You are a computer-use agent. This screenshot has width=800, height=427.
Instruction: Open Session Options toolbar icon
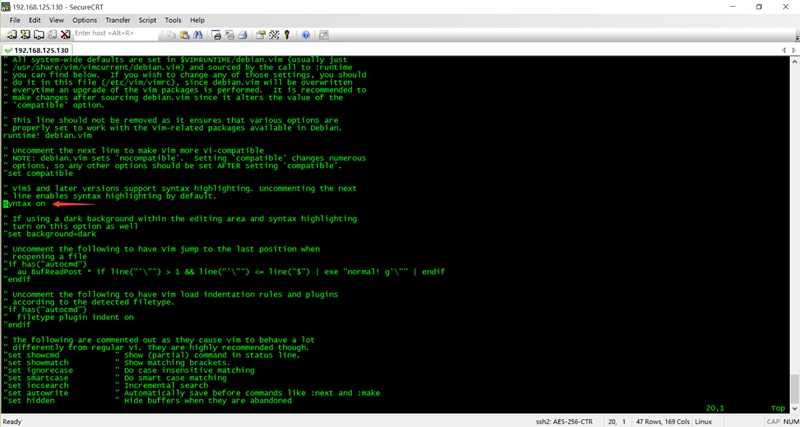[261, 35]
